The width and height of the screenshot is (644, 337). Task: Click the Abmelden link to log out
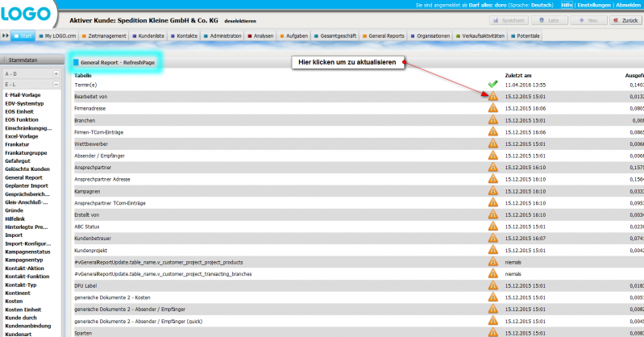point(628,4)
